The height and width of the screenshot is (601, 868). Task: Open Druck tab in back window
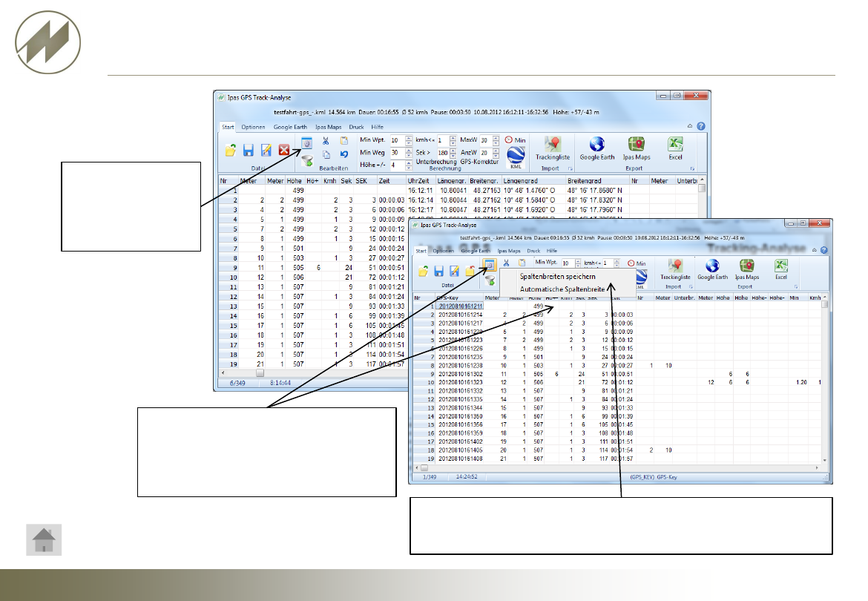pyautogui.click(x=357, y=127)
